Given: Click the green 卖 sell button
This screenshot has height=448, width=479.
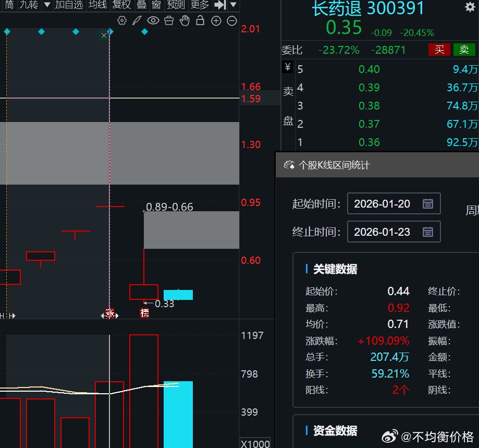Looking at the screenshot, I should click(x=464, y=50).
